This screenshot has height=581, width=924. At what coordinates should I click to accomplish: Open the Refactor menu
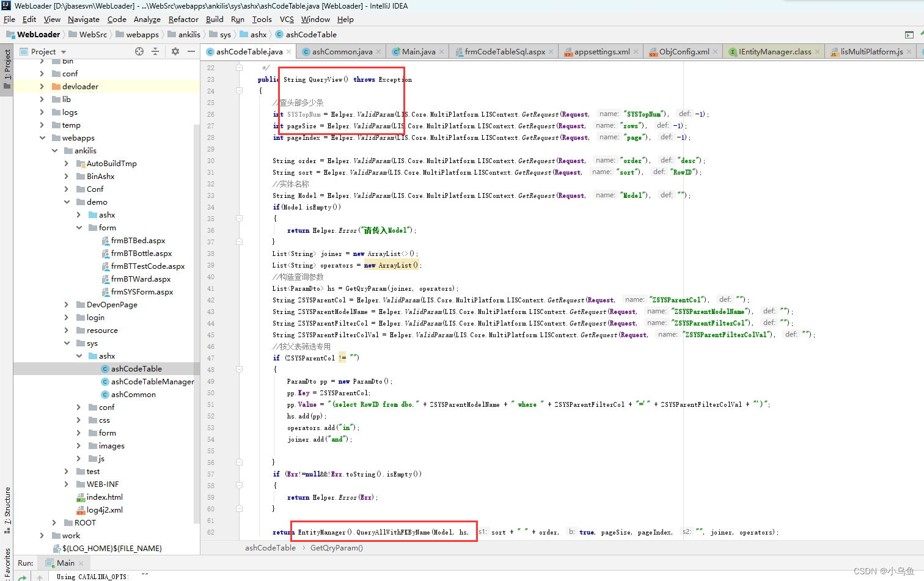pos(183,20)
